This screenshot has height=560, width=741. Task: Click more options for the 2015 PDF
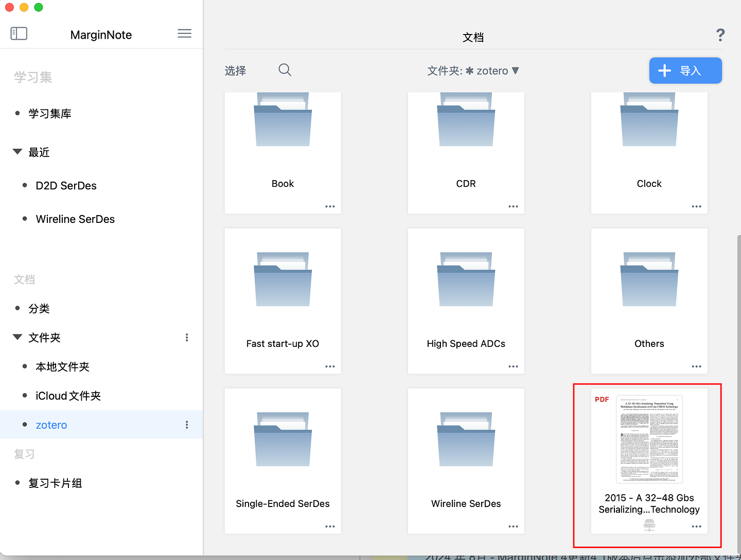click(696, 527)
